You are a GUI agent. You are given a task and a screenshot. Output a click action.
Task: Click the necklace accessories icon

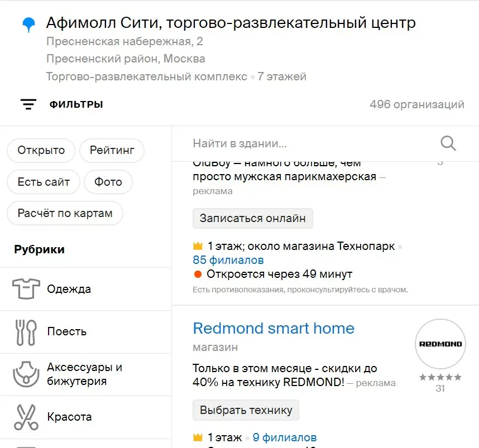coord(26,374)
